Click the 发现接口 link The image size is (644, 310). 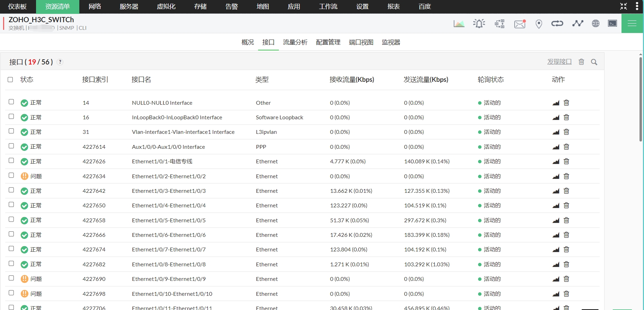point(559,62)
